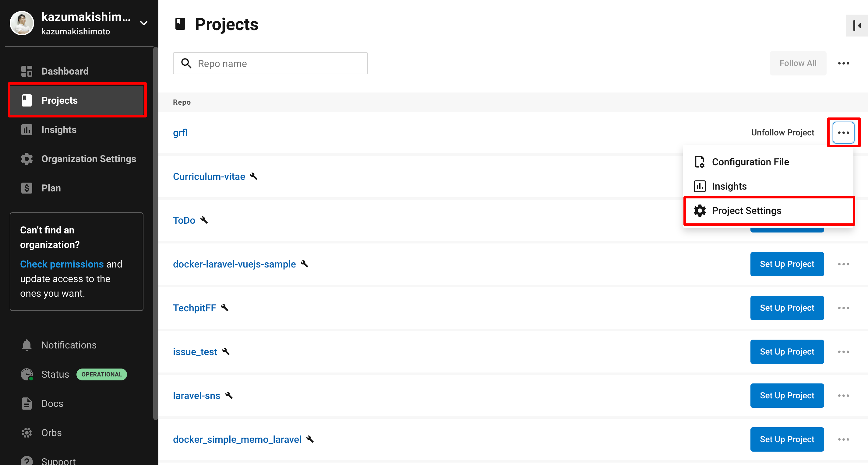The height and width of the screenshot is (465, 868).
Task: Open ellipsis menu for laravel-sns
Action: point(843,396)
